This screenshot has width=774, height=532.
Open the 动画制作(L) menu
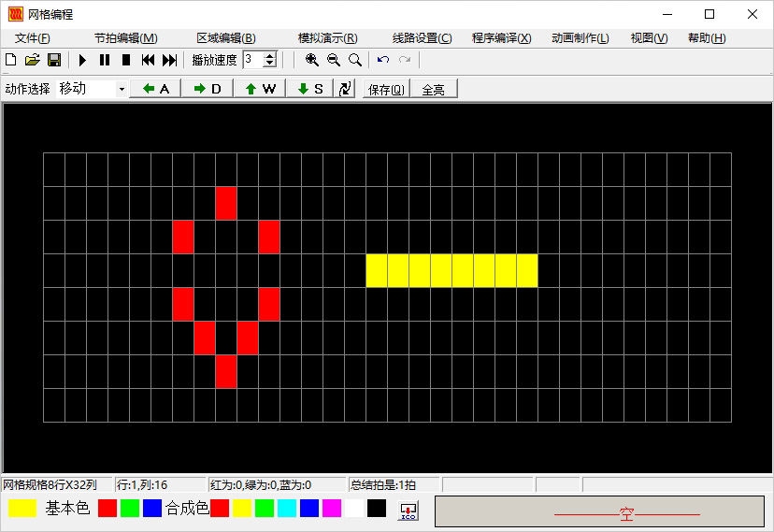click(x=580, y=38)
